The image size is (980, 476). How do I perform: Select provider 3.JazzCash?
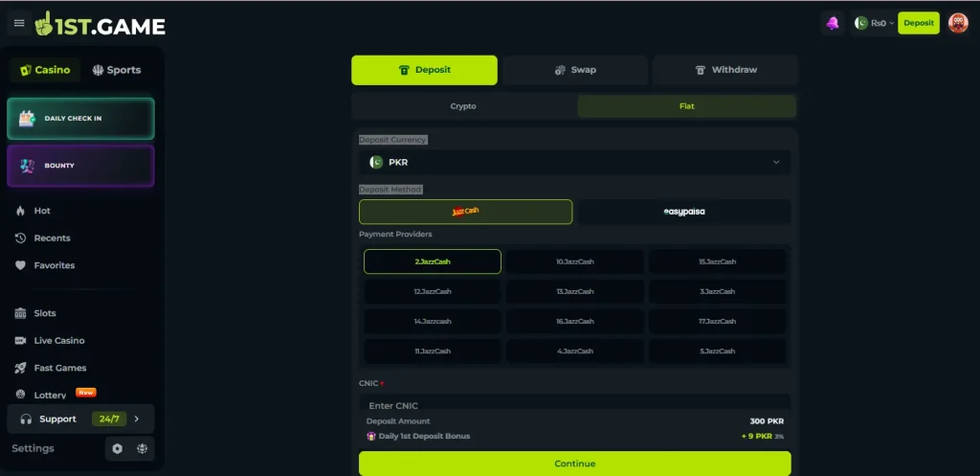coord(718,291)
